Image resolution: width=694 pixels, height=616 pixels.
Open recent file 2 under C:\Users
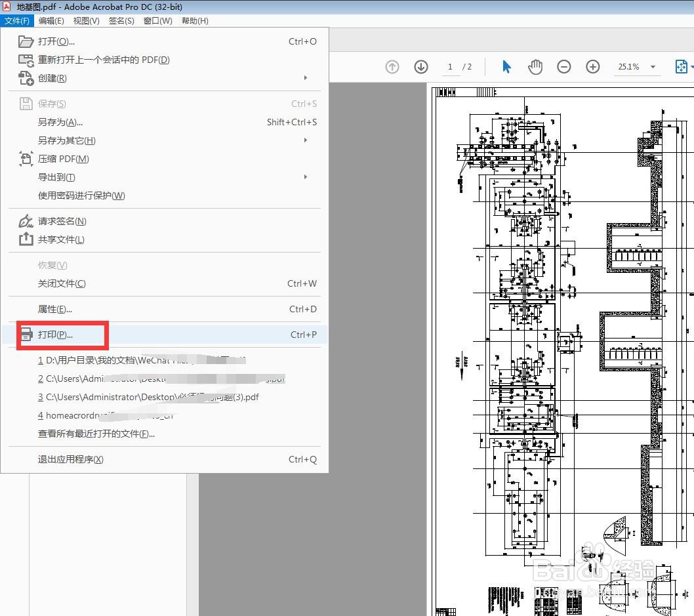(x=164, y=379)
